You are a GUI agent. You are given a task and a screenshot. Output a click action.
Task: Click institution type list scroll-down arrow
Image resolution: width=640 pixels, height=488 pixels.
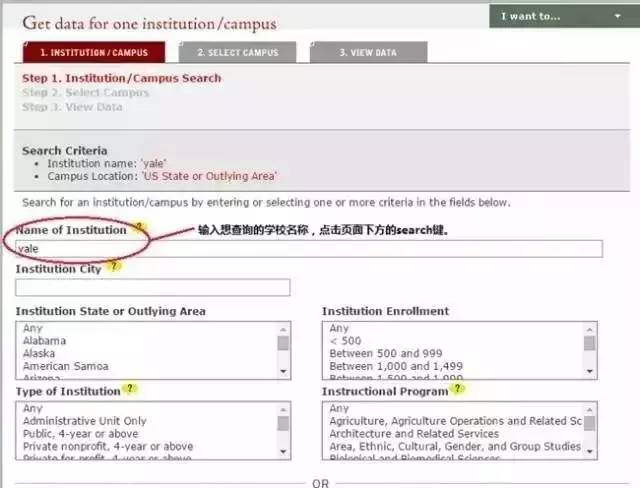click(x=283, y=452)
